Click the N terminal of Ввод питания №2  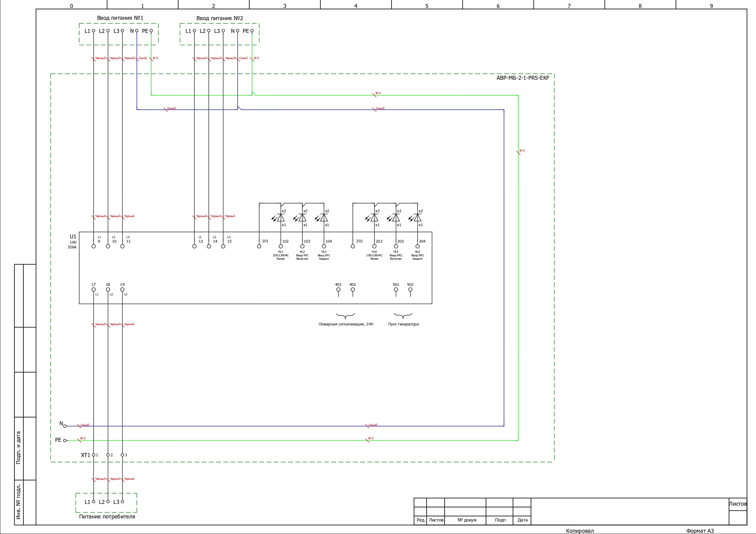tap(237, 31)
